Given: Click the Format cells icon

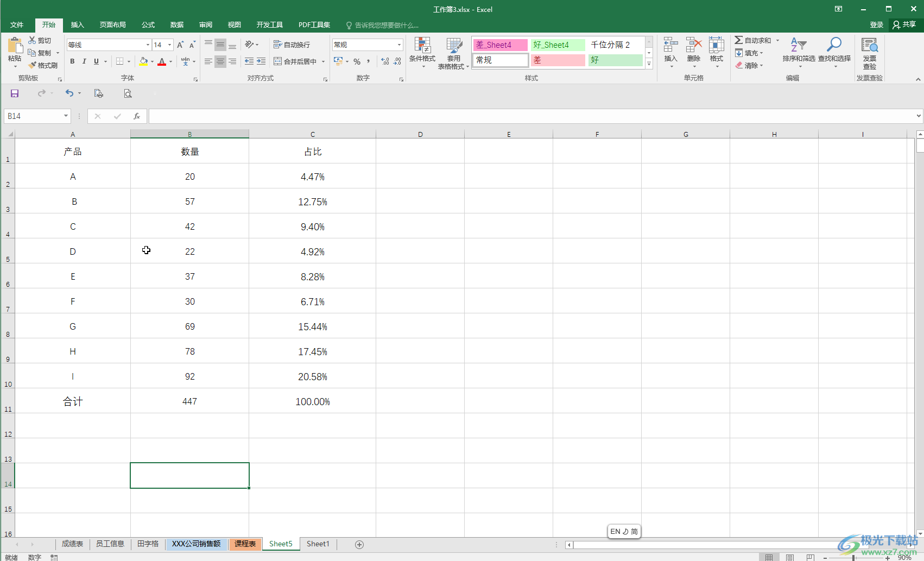Looking at the screenshot, I should [717, 45].
